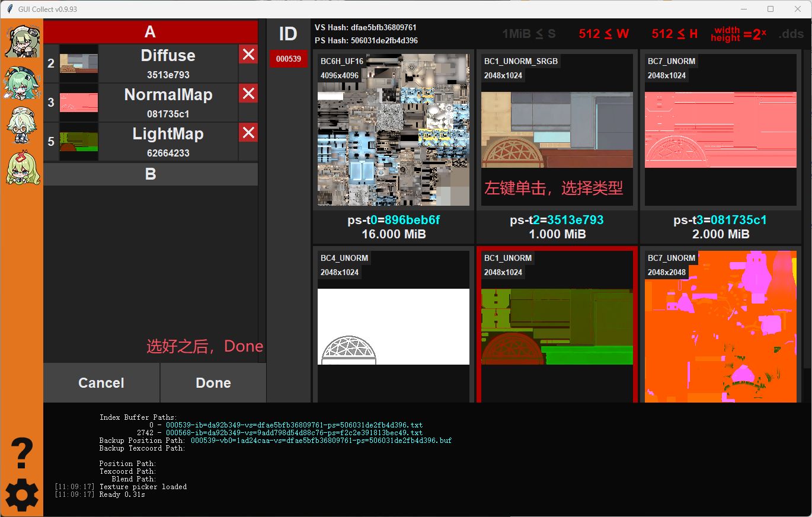Switch to component A header

(151, 32)
